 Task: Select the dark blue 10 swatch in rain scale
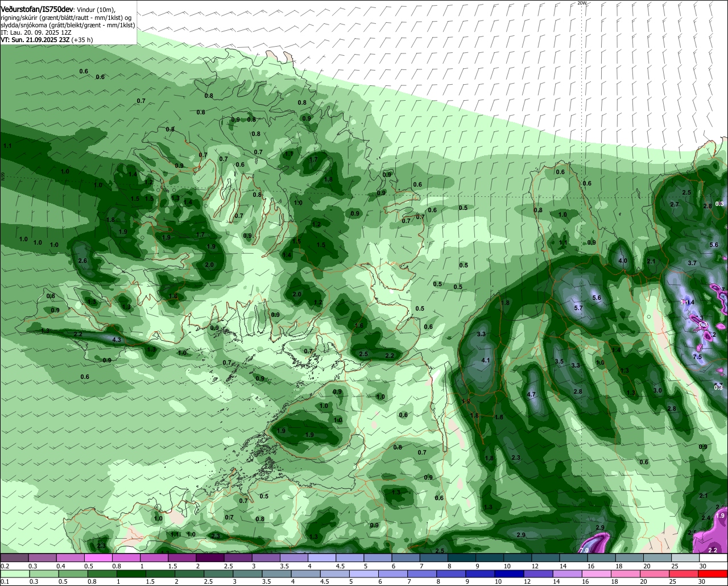(x=508, y=574)
